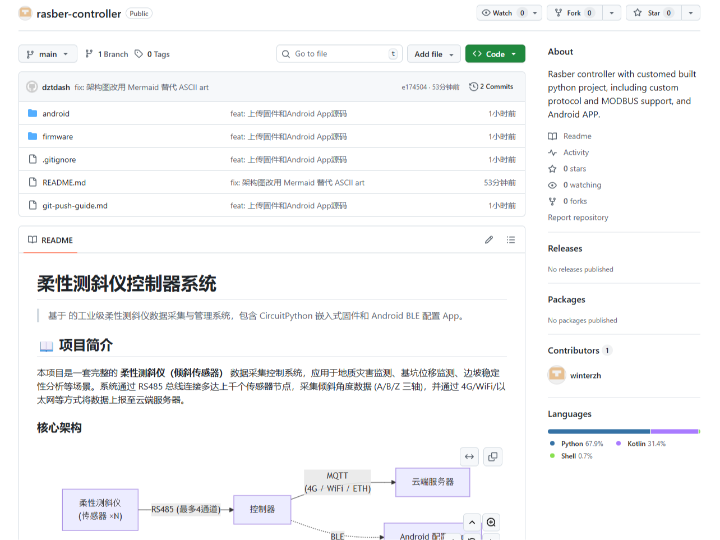Open the 1 Branch link
Image resolution: width=720 pixels, height=540 pixels.
click(x=107, y=54)
